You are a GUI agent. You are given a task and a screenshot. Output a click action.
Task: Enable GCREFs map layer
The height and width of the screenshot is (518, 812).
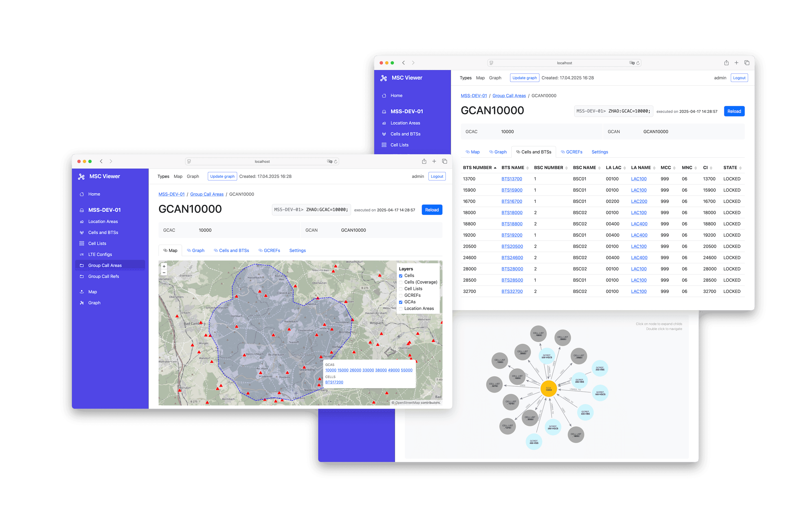pyautogui.click(x=401, y=295)
